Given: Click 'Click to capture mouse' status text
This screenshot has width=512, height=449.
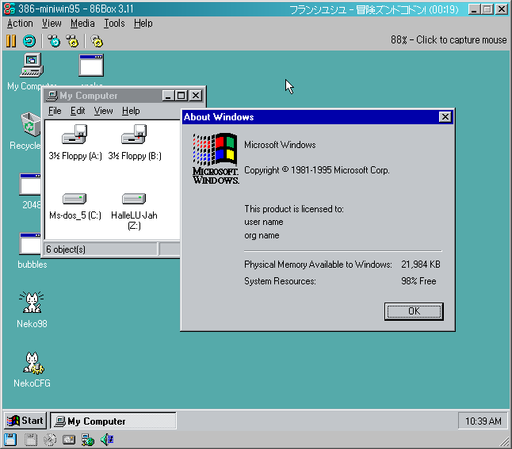Looking at the screenshot, I should pyautogui.click(x=461, y=40).
